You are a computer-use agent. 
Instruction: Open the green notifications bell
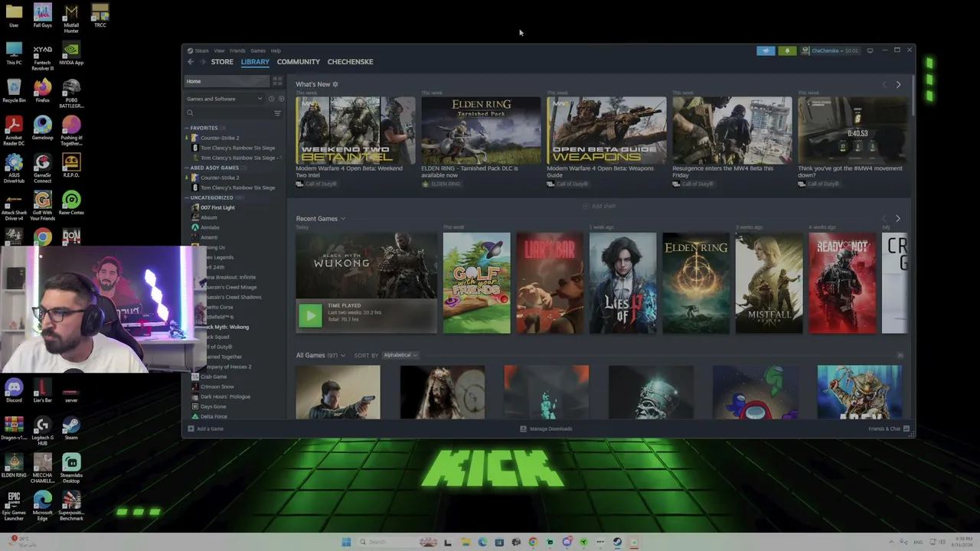coord(787,51)
